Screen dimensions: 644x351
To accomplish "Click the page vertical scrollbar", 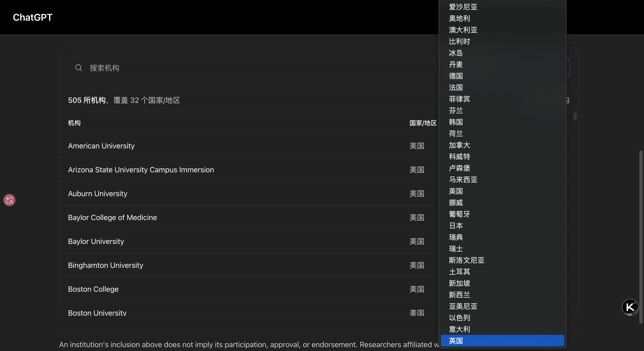I will [641, 237].
